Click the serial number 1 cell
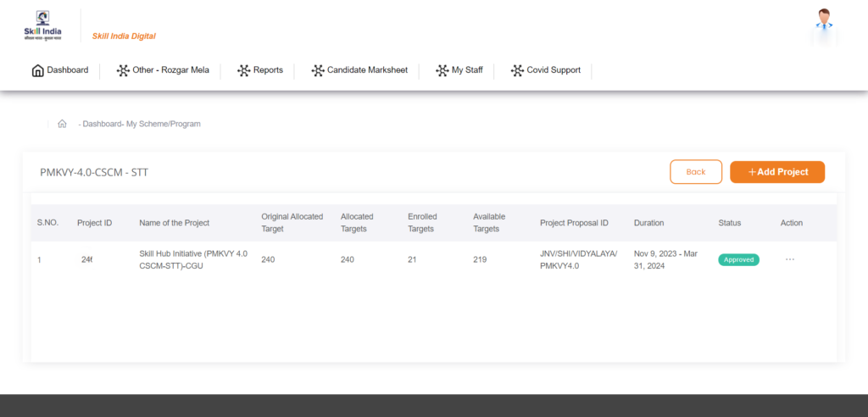This screenshot has width=868, height=417. (x=39, y=259)
